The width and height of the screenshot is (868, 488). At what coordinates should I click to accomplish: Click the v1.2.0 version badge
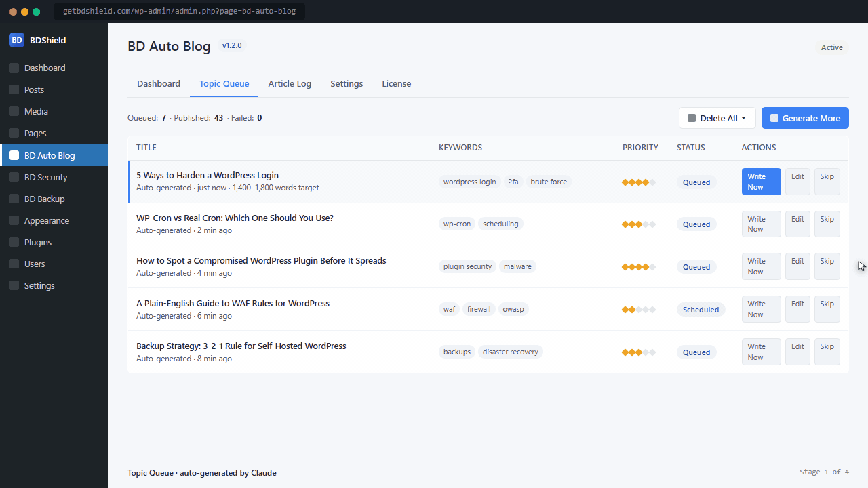[x=232, y=46]
